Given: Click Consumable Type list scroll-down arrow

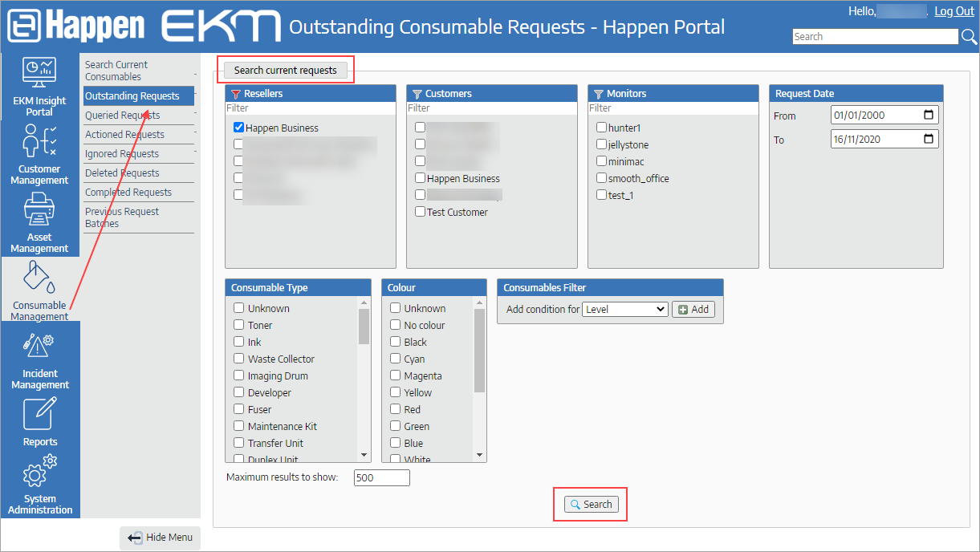Looking at the screenshot, I should point(364,455).
